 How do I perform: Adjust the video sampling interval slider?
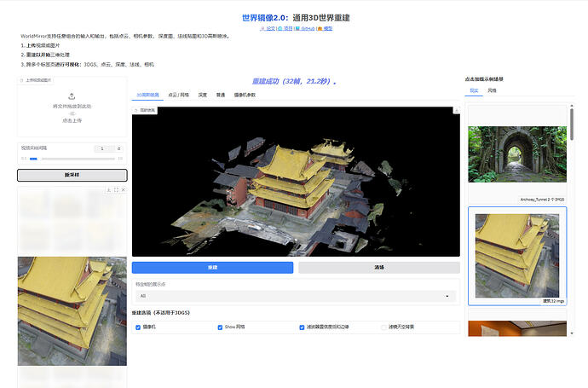[72, 159]
